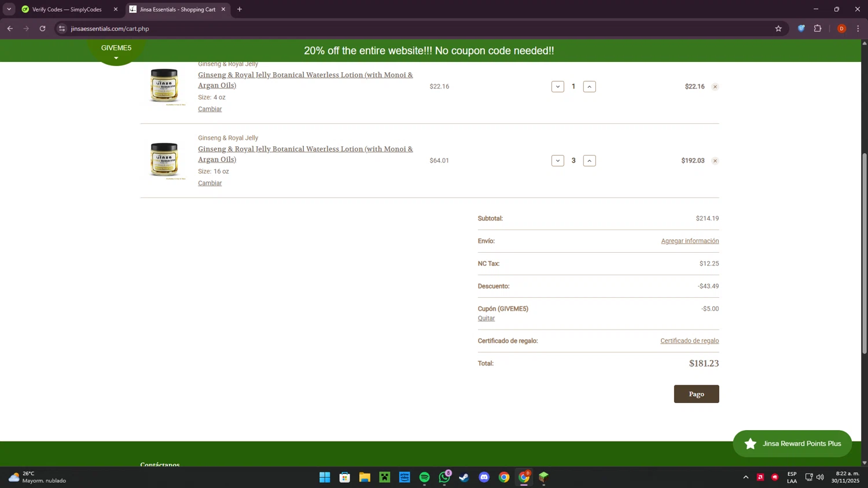Open WhatsApp from the taskbar

[444, 477]
